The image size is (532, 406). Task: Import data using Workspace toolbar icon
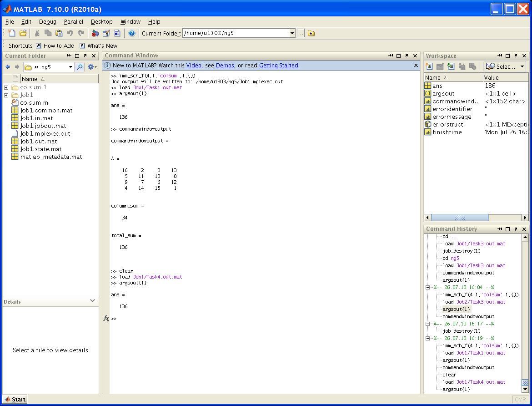(451, 66)
